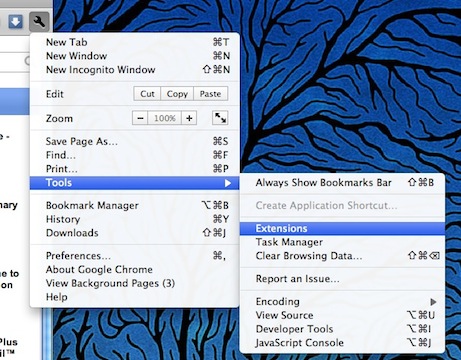Image resolution: width=461 pixels, height=360 pixels.
Task: Select New Tab menu item
Action: (135, 42)
